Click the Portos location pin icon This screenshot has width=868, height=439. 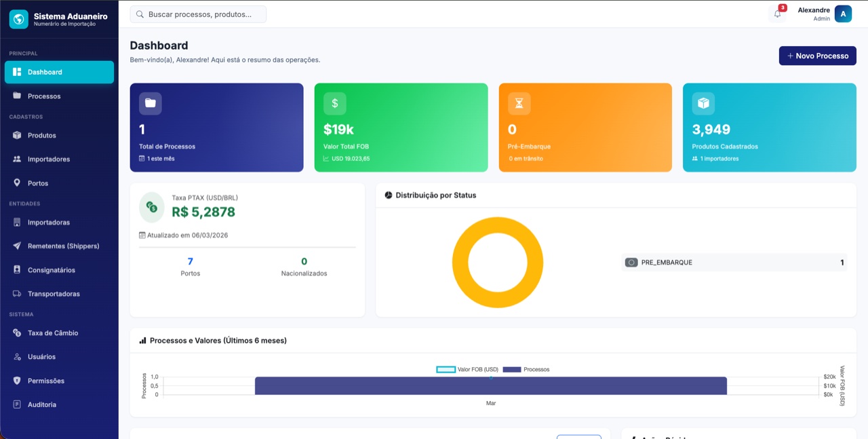click(17, 183)
